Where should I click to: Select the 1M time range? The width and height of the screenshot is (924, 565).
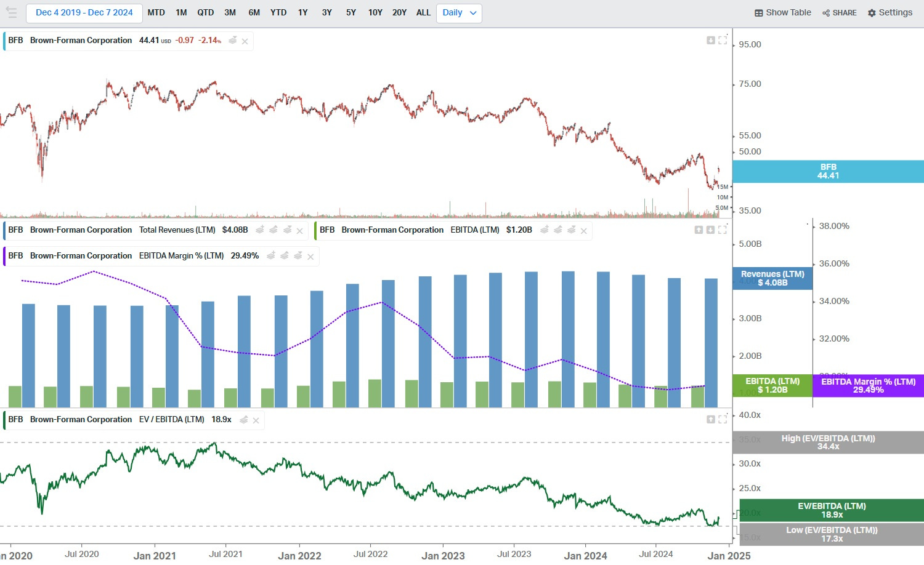(x=181, y=13)
